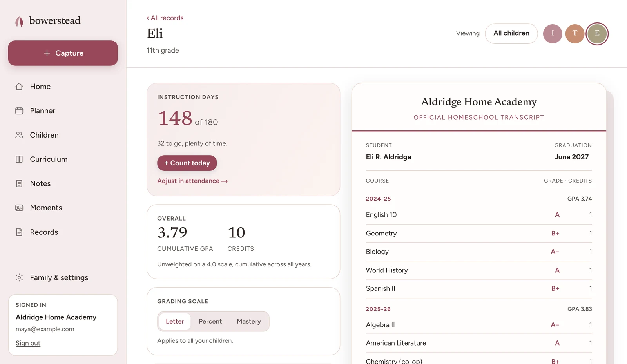Choose the Mastery grading scale

tap(248, 321)
